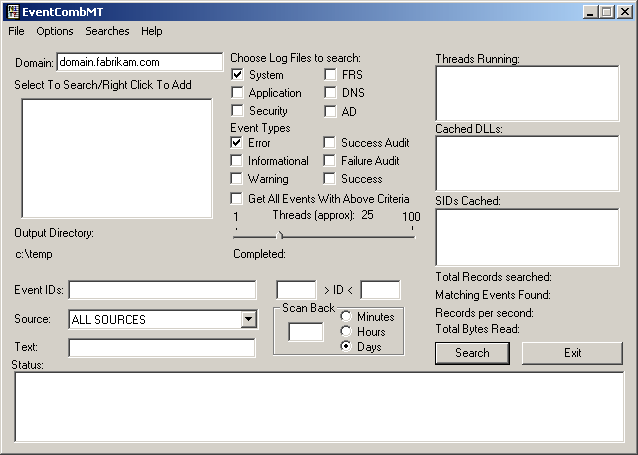Select the Hours radio button
Viewport: 638px width, 455px height.
pos(346,332)
